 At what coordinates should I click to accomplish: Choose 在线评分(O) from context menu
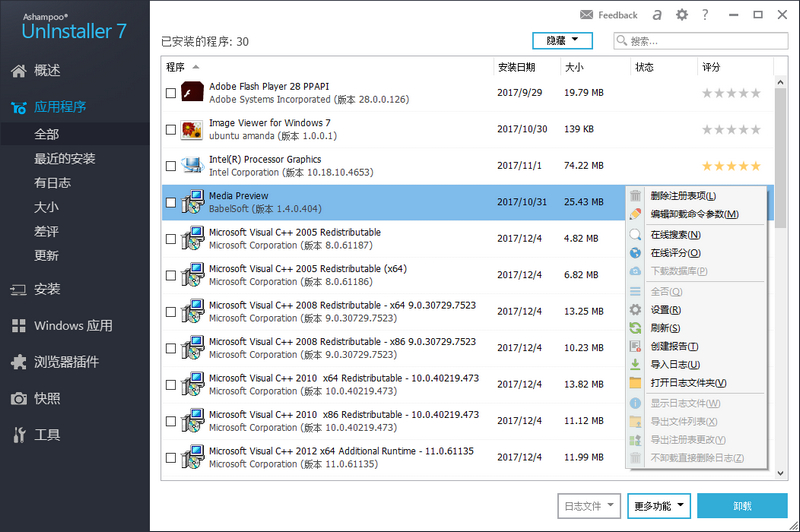[x=676, y=253]
